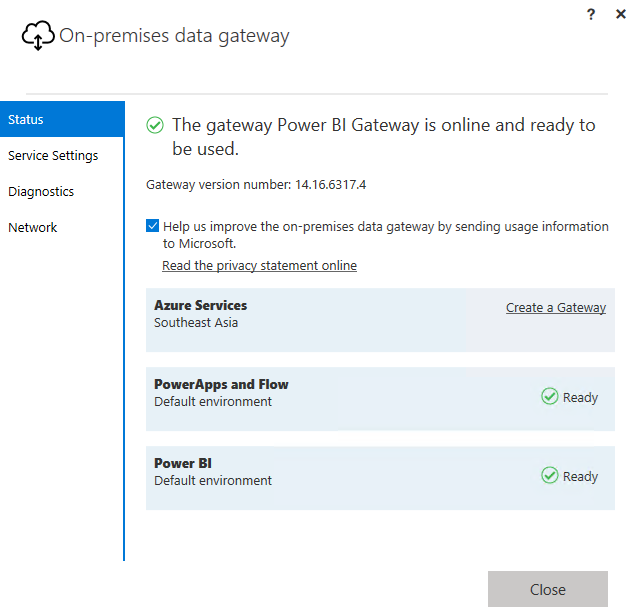Click Default environment under PowerApps and Flow
Image resolution: width=633 pixels, height=612 pixels.
click(213, 402)
